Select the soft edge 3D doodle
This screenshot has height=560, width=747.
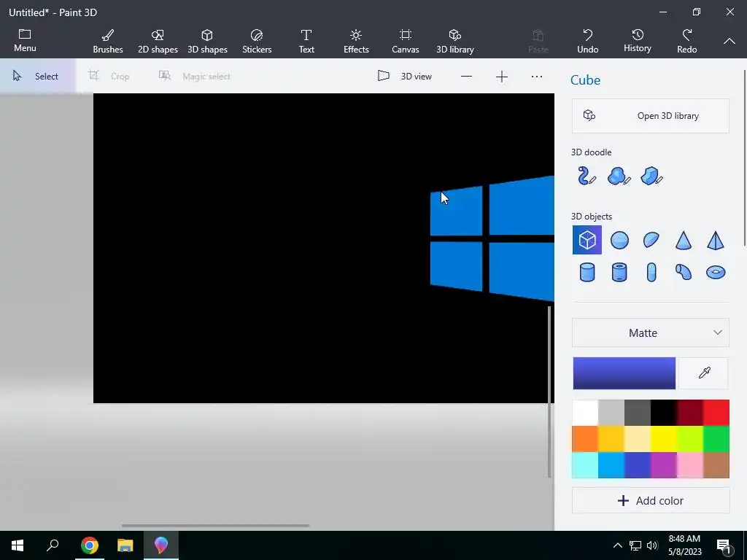point(619,176)
